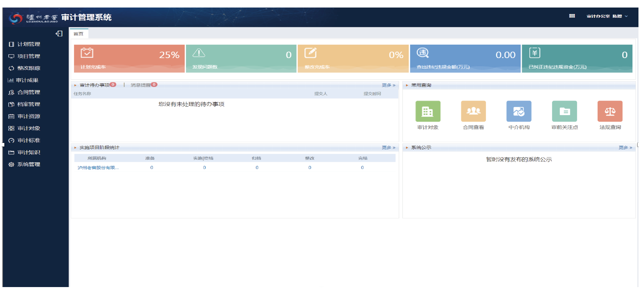Click the yen receipt icon on teal card
This screenshot has height=293, width=644.
(x=535, y=53)
